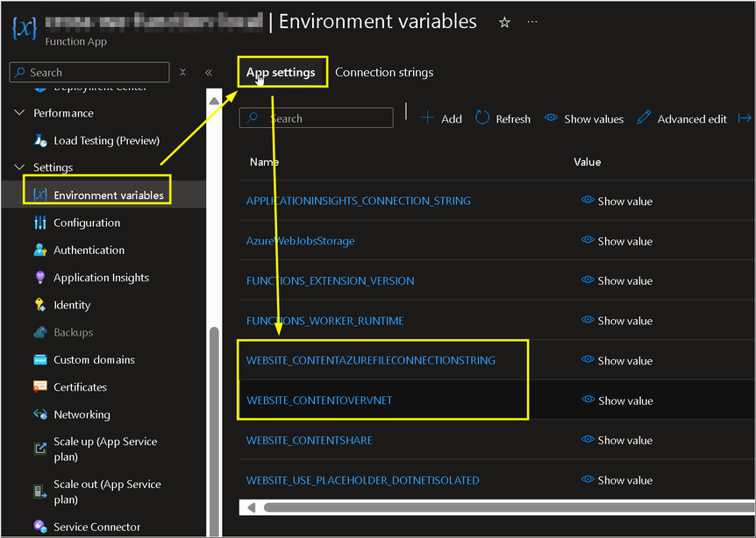Open the WEBSITE_CONTENTSHARE setting link

pos(309,440)
